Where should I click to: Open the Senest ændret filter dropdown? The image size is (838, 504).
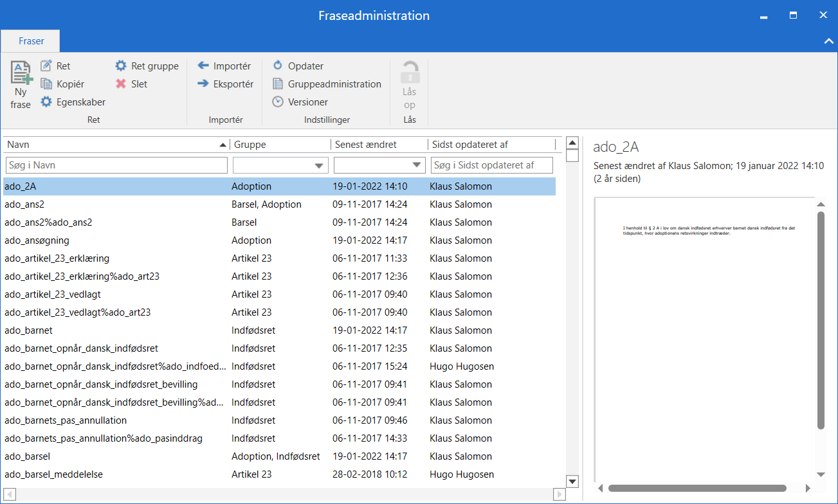point(417,166)
